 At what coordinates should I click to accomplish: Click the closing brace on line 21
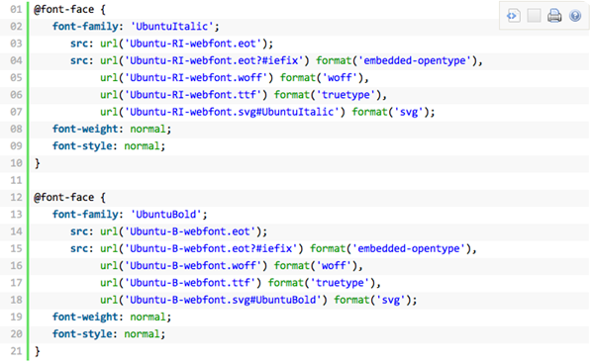[38, 351]
